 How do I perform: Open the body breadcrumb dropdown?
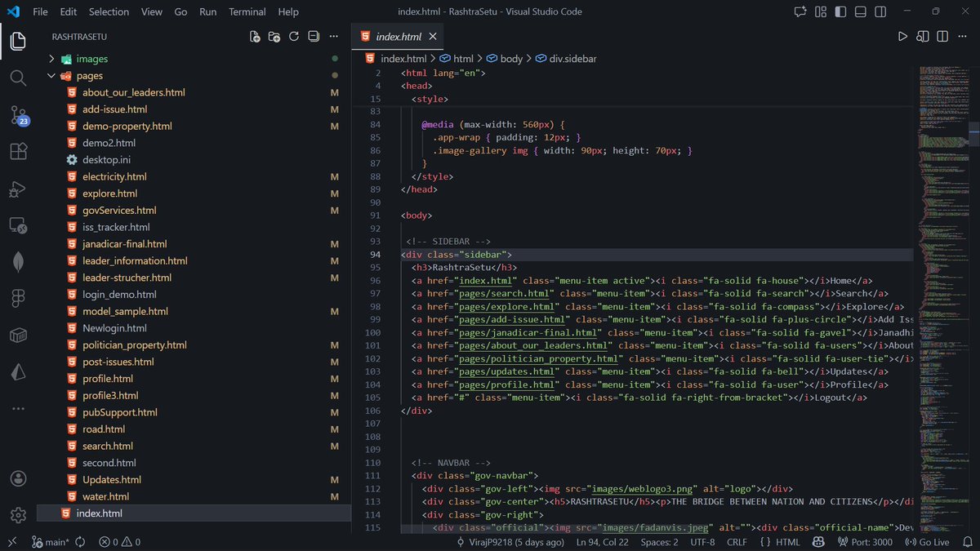point(504,59)
